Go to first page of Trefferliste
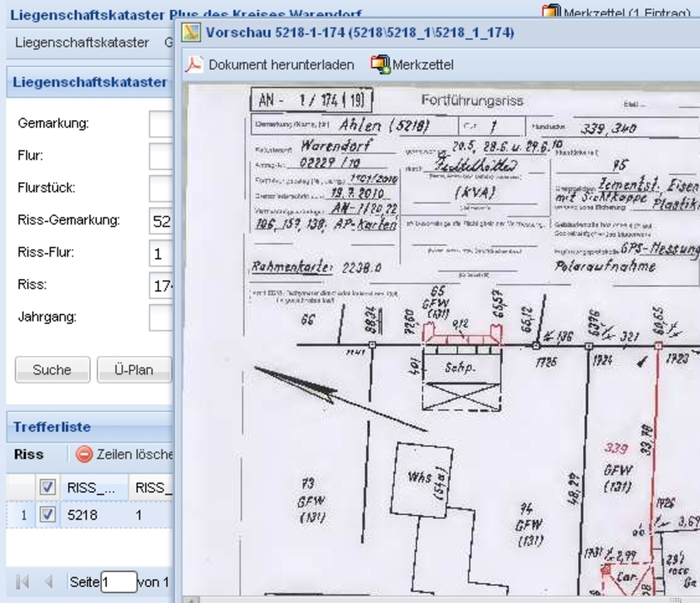 click(23, 582)
